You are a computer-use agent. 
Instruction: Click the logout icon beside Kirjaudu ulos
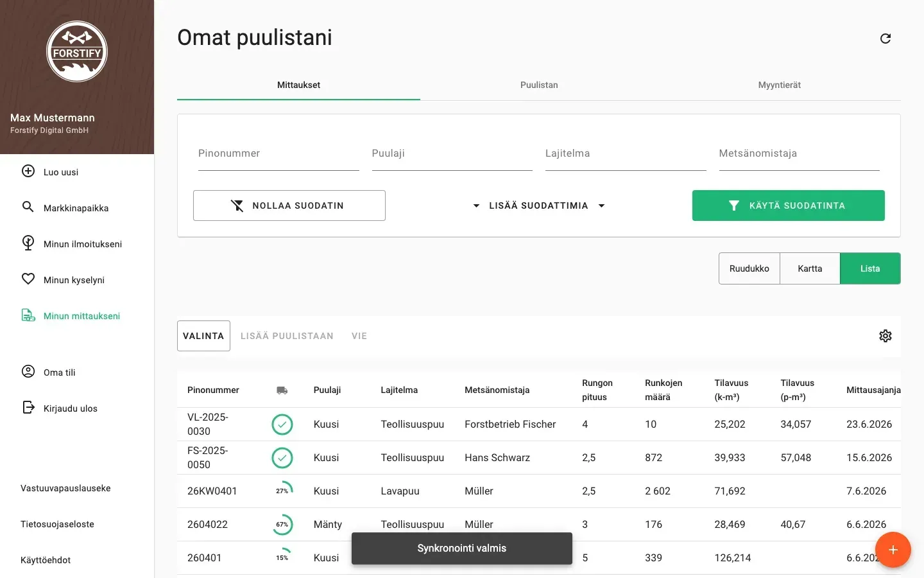click(x=28, y=407)
